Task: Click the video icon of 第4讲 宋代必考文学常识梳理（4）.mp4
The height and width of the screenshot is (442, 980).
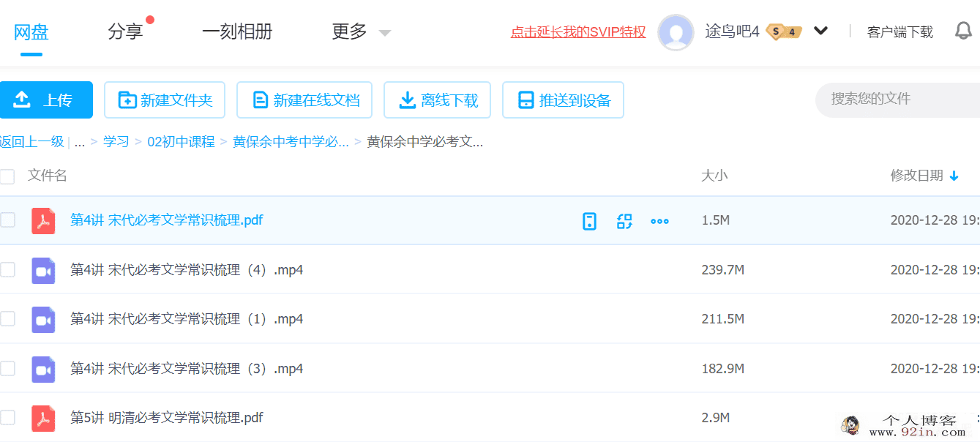Action: (43, 270)
